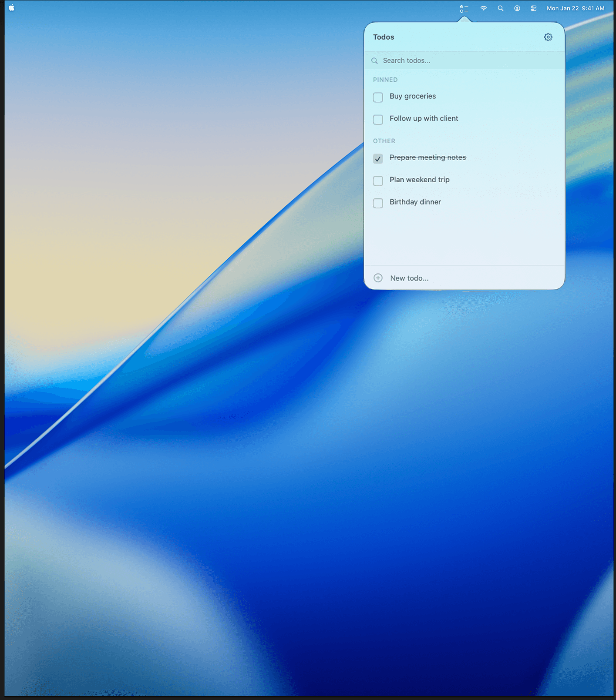Select the Prepare meeting notes text
The width and height of the screenshot is (616, 700).
click(427, 157)
